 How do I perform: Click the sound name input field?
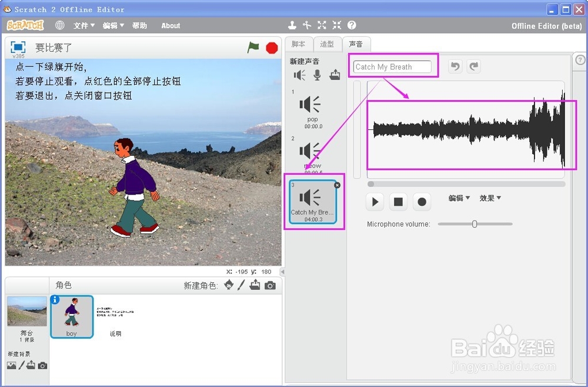click(x=392, y=67)
